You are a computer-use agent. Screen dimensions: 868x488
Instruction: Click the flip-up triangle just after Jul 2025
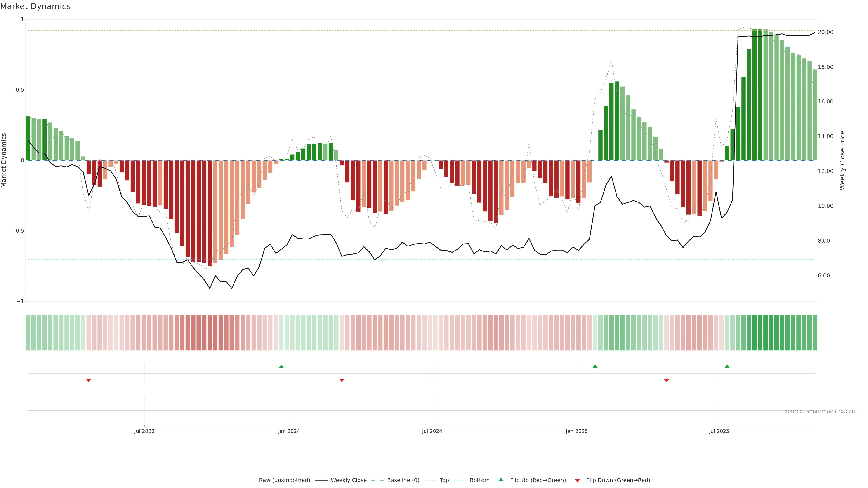click(x=727, y=366)
